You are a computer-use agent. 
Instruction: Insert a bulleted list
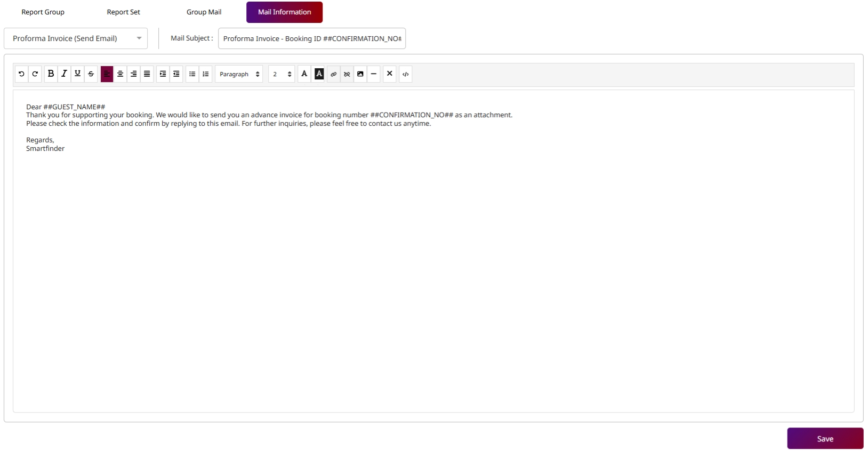pyautogui.click(x=192, y=74)
